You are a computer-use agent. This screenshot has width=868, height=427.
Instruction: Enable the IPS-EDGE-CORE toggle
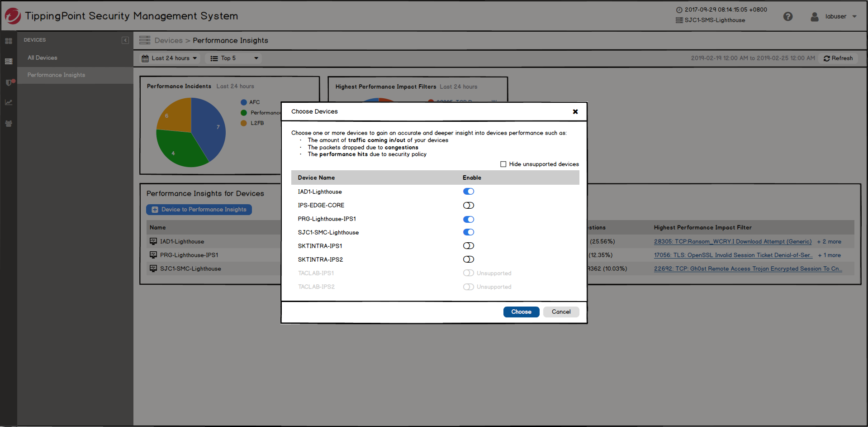469,206
